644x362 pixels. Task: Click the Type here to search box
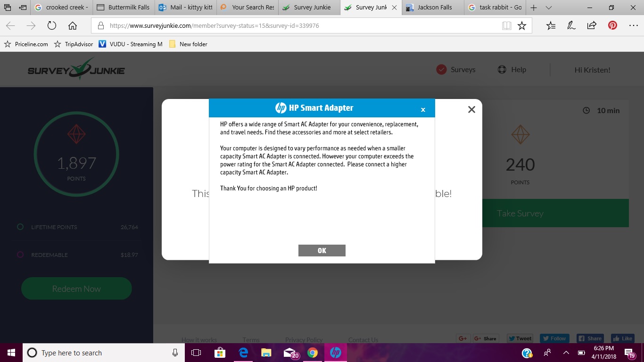(x=104, y=353)
